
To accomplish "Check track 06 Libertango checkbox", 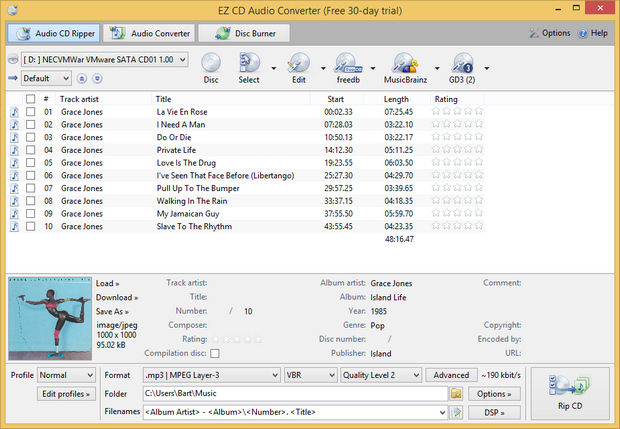I will (30, 175).
